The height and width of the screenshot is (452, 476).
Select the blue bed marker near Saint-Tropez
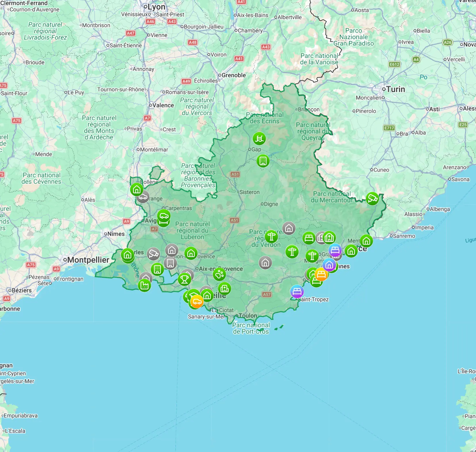pyautogui.click(x=296, y=292)
